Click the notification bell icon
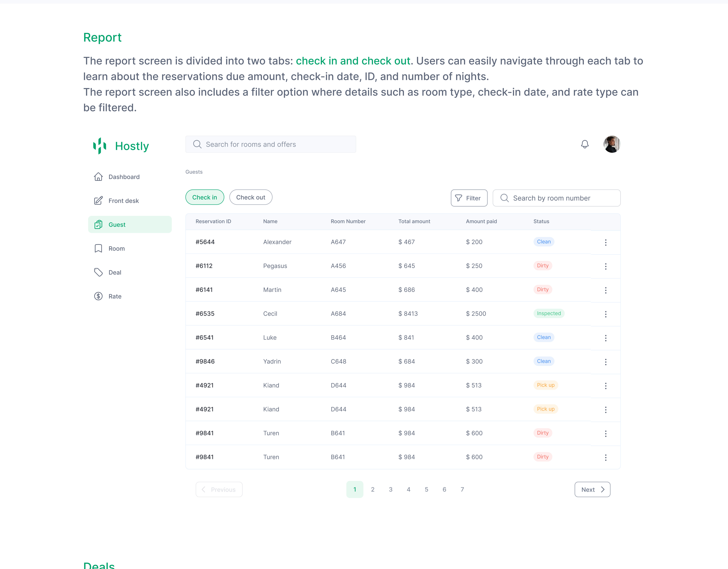The width and height of the screenshot is (728, 569). (585, 144)
